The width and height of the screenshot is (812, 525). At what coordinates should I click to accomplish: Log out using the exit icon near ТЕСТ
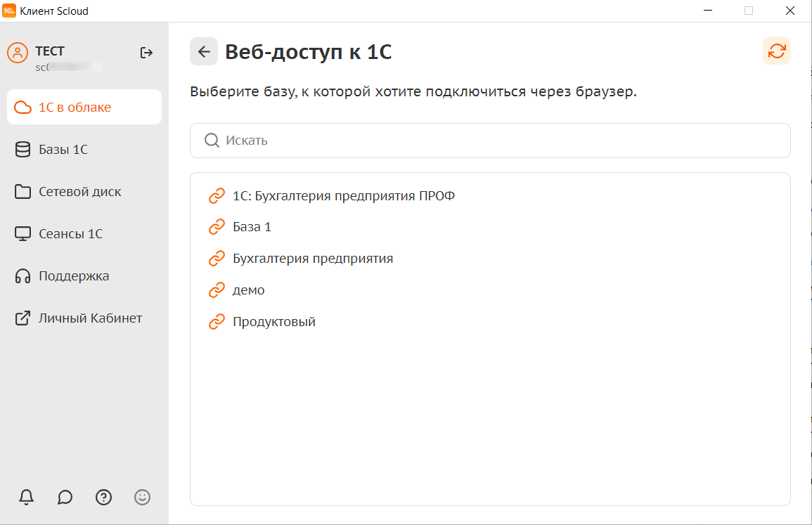[x=146, y=53]
